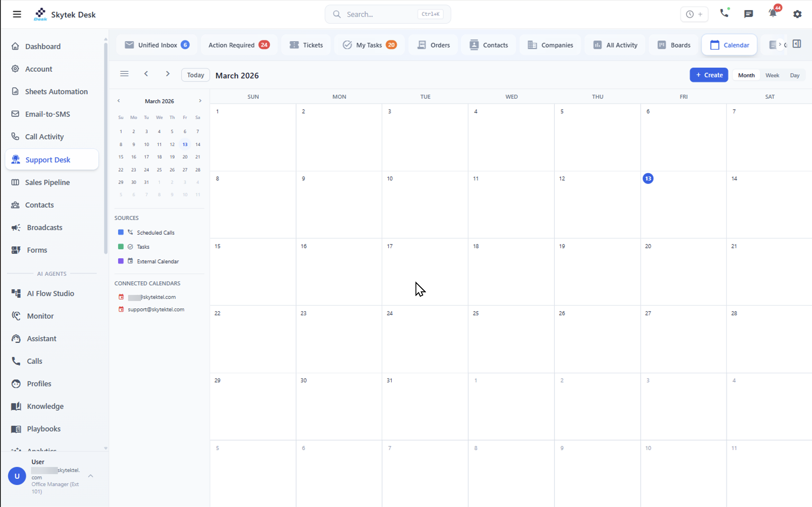Open the settings gear icon
The width and height of the screenshot is (812, 507).
[797, 14]
